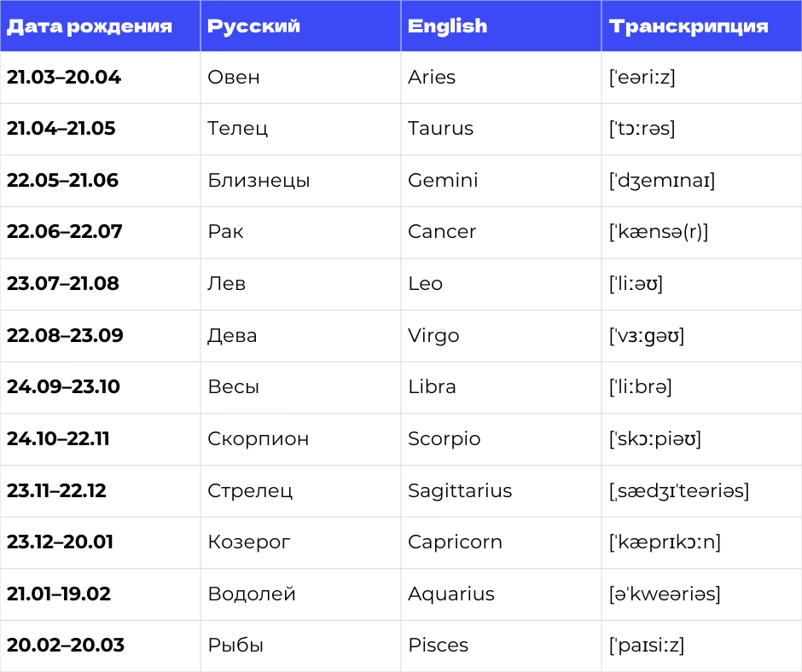Click the 'Русский' column header
Image resolution: width=802 pixels, height=672 pixels.
coord(254,26)
